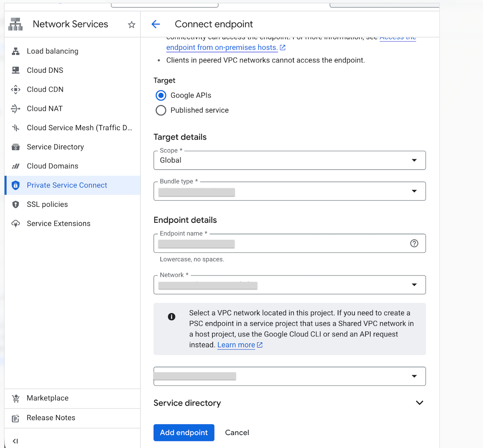Click the Cloud Service Mesh icon
The height and width of the screenshot is (448, 483).
[16, 128]
